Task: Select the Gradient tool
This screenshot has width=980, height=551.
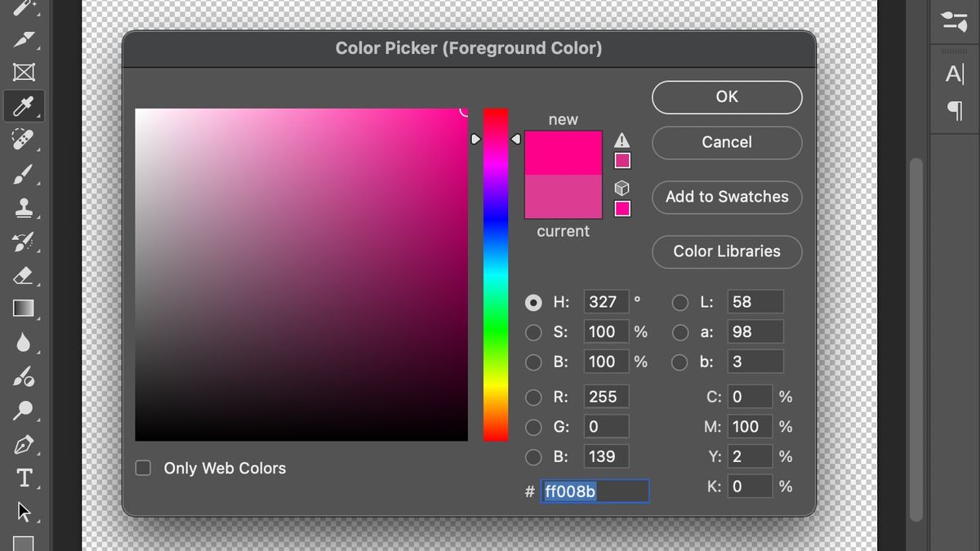Action: coord(23,309)
